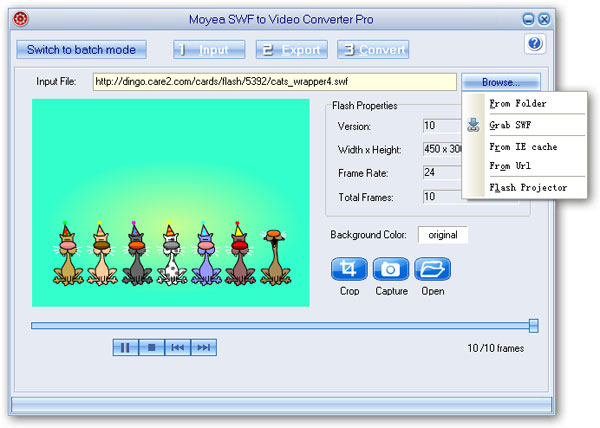Click Switch to batch mode button

pos(81,50)
